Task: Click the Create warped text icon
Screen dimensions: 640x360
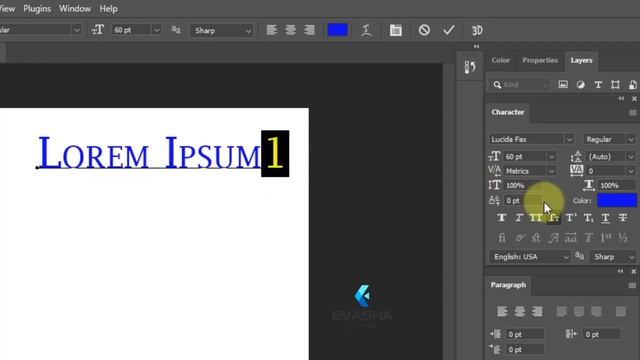Action: point(366,30)
